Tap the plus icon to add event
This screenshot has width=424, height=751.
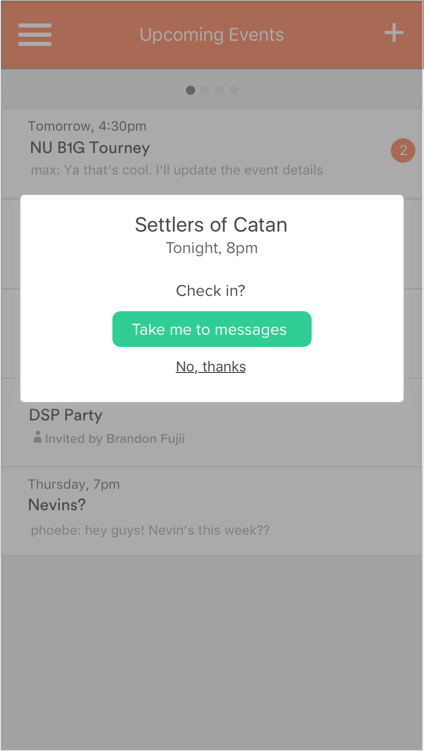(x=394, y=34)
